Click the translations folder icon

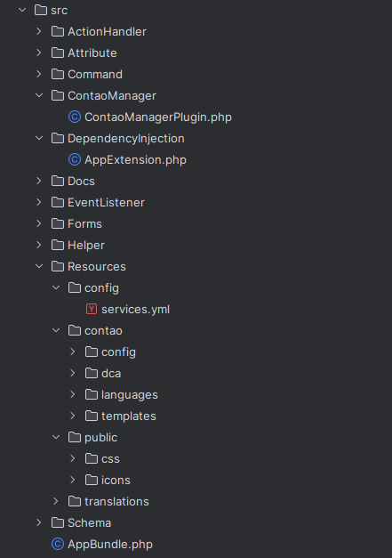(x=75, y=501)
